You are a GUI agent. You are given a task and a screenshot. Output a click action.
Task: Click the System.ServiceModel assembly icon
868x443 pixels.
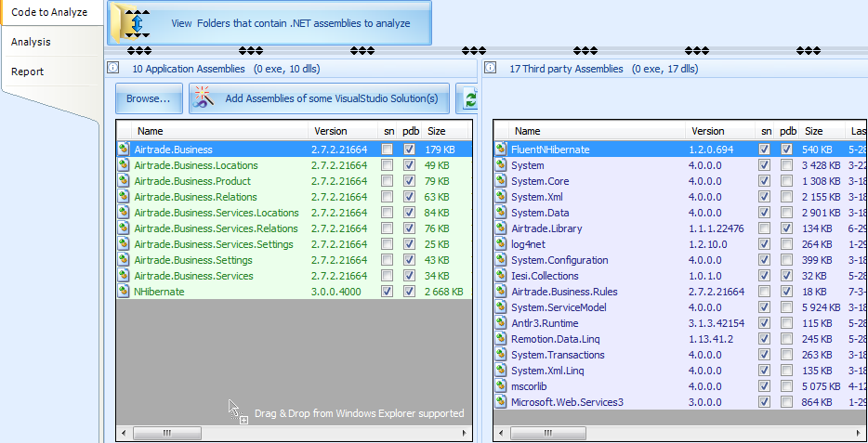click(x=501, y=307)
